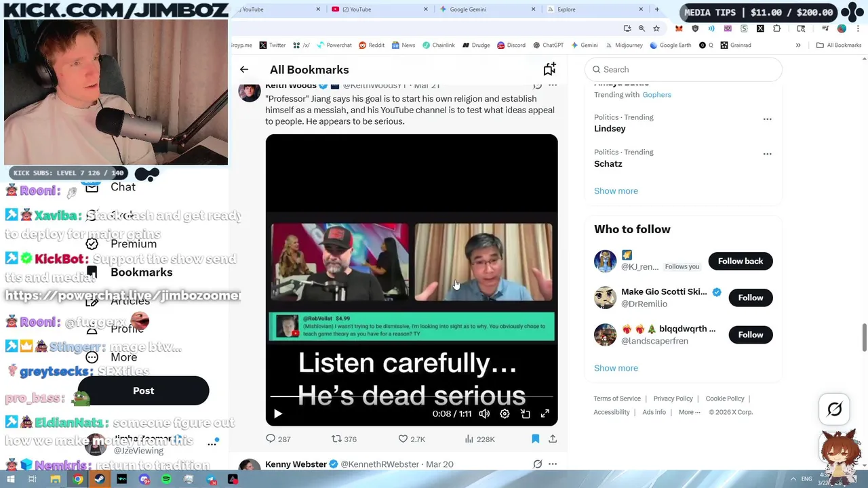This screenshot has height=488, width=868.
Task: Open the Gophers trending link
Action: (656, 95)
